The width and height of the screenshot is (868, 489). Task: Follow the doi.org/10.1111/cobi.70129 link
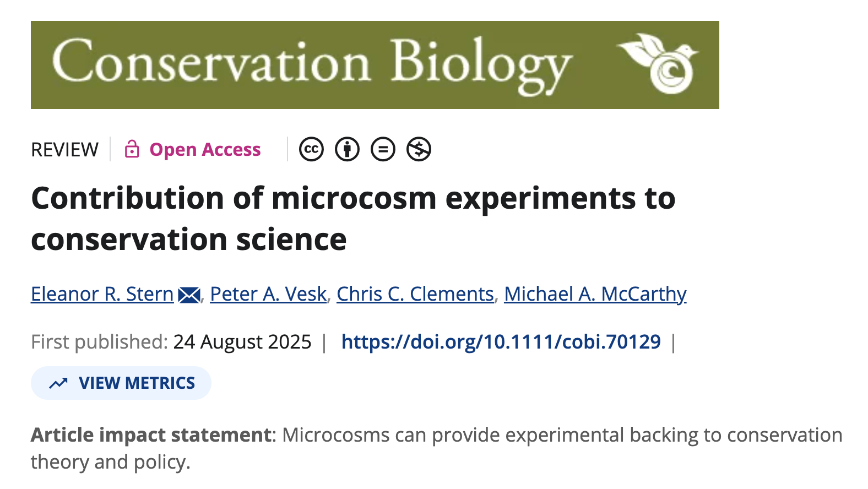coord(501,342)
